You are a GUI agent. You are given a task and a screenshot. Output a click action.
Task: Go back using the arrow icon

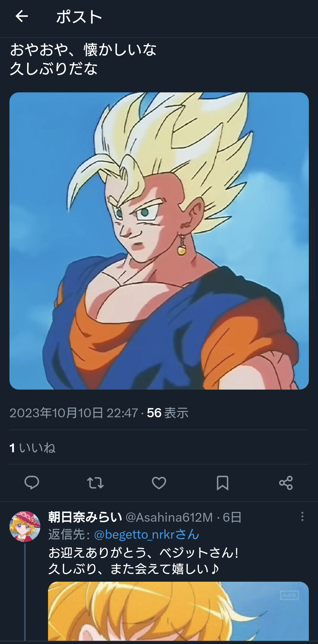[21, 16]
